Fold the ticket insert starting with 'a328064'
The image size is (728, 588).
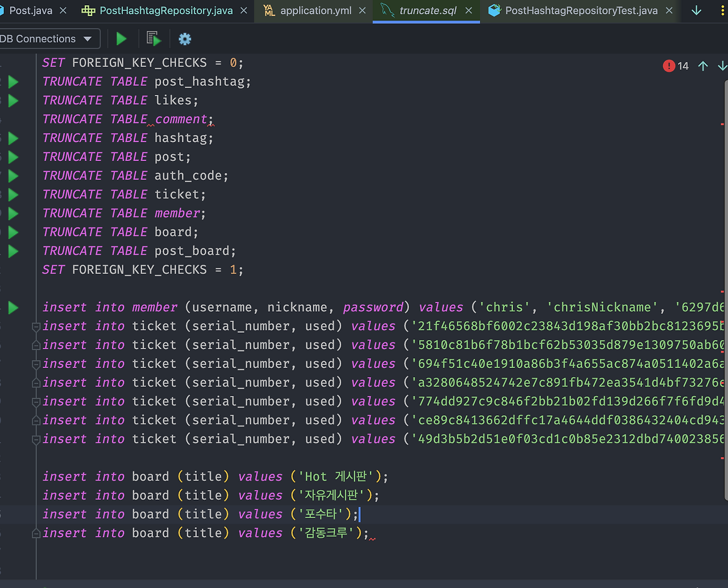point(36,383)
